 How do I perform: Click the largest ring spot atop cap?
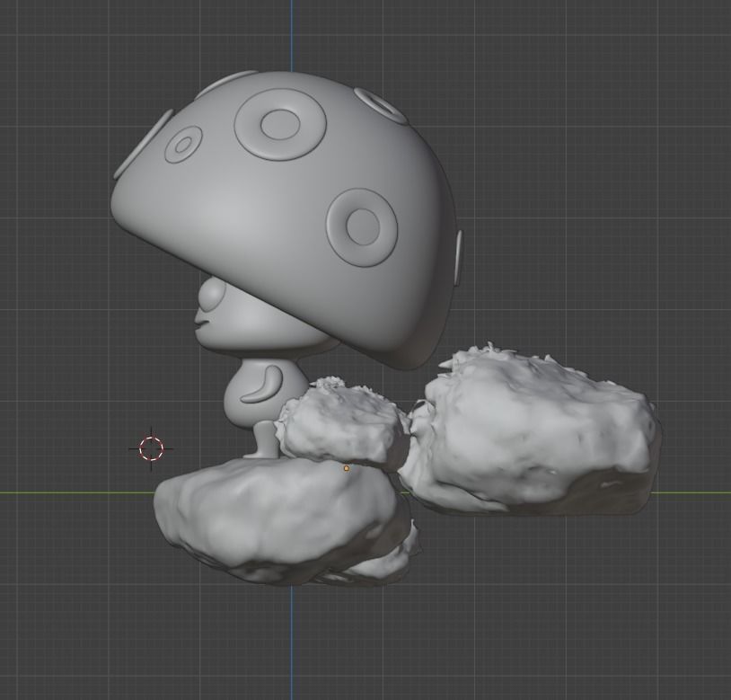tap(279, 125)
